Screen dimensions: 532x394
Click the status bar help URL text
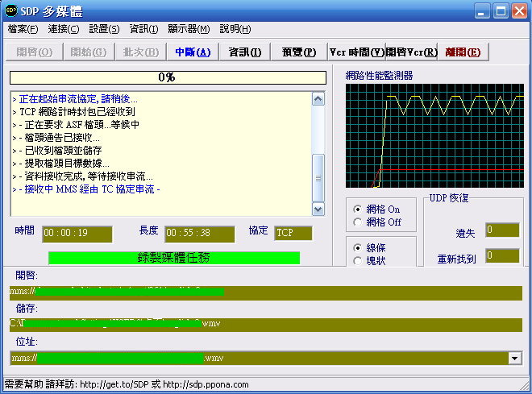point(127,384)
